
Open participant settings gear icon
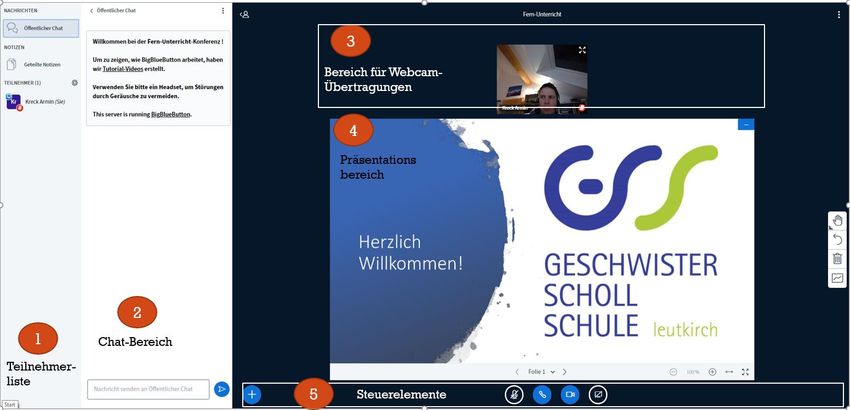coord(74,82)
